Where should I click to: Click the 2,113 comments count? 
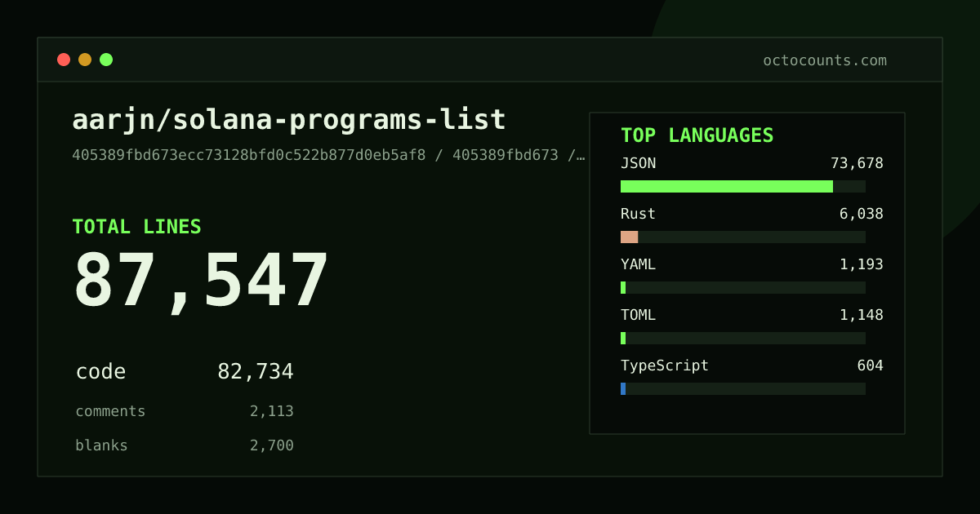272,411
